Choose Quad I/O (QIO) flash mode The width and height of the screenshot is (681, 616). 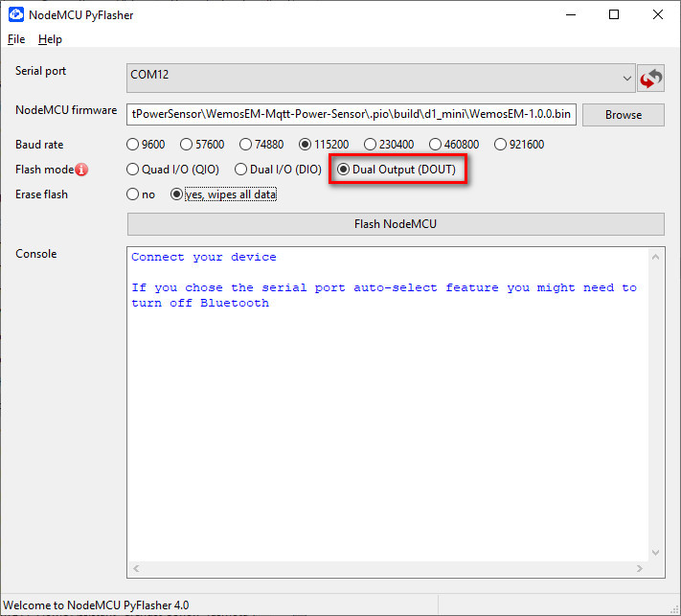(x=172, y=170)
